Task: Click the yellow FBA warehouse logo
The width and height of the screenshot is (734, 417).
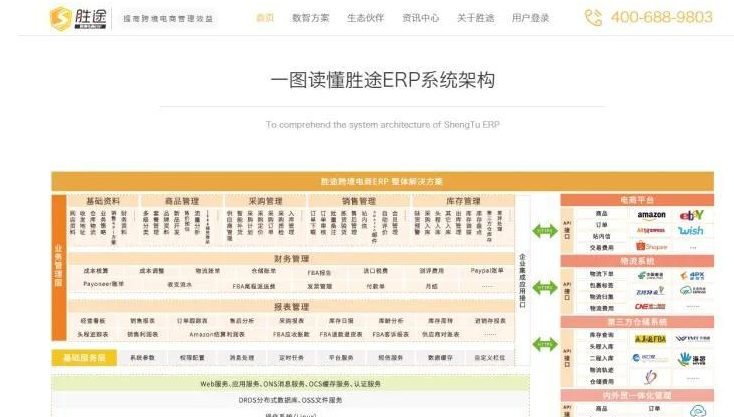Action: 650,339
